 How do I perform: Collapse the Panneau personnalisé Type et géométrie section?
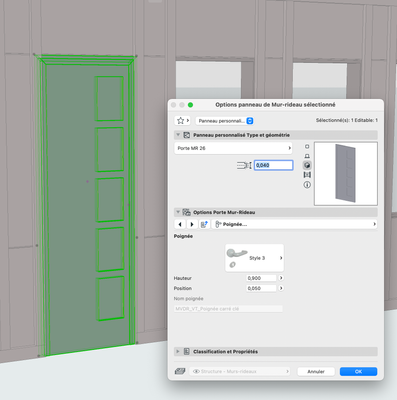pyautogui.click(x=178, y=135)
